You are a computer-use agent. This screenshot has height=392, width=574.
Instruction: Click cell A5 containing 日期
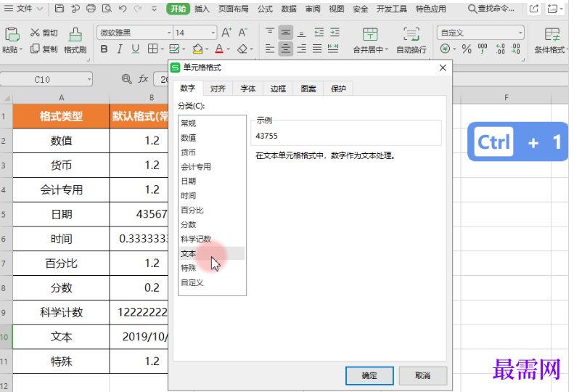click(61, 214)
